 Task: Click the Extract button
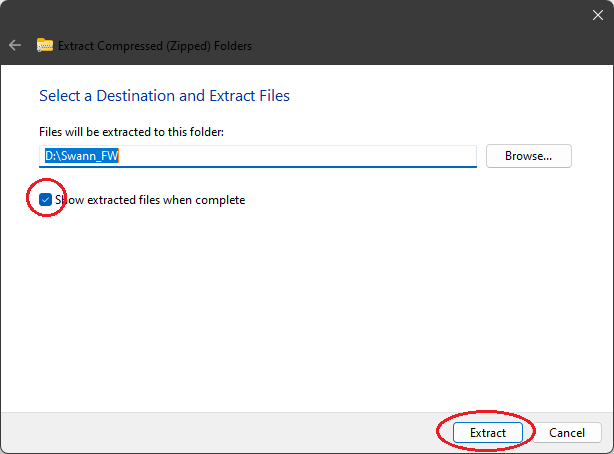point(488,432)
